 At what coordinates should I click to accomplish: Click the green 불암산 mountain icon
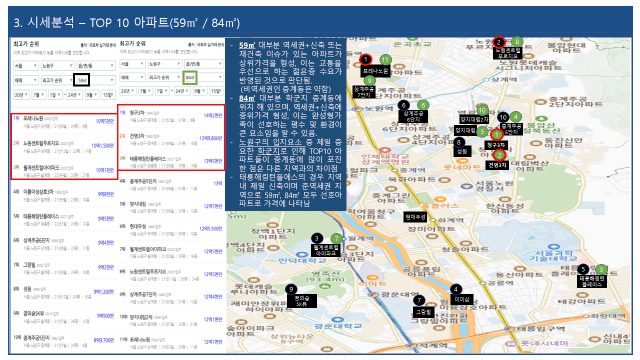point(541,119)
